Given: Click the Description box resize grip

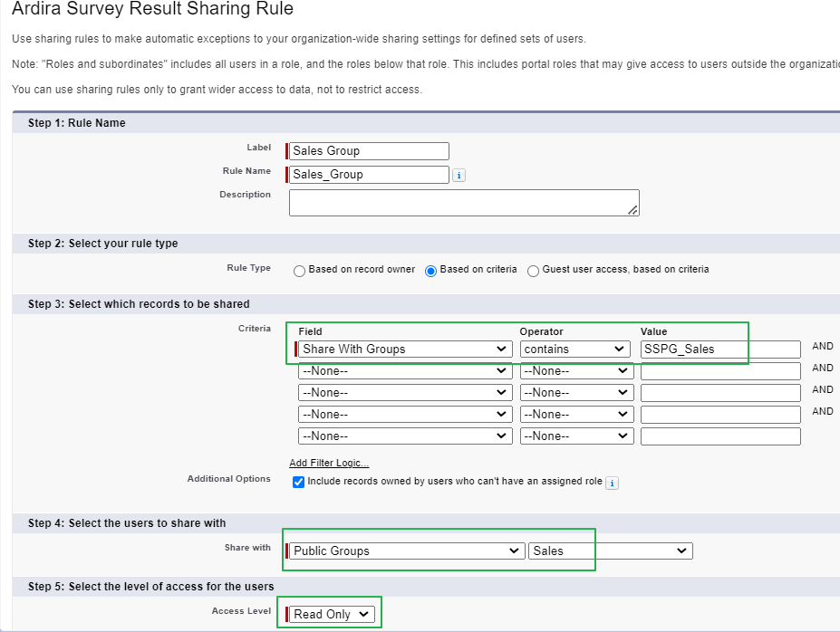Looking at the screenshot, I should tap(632, 210).
